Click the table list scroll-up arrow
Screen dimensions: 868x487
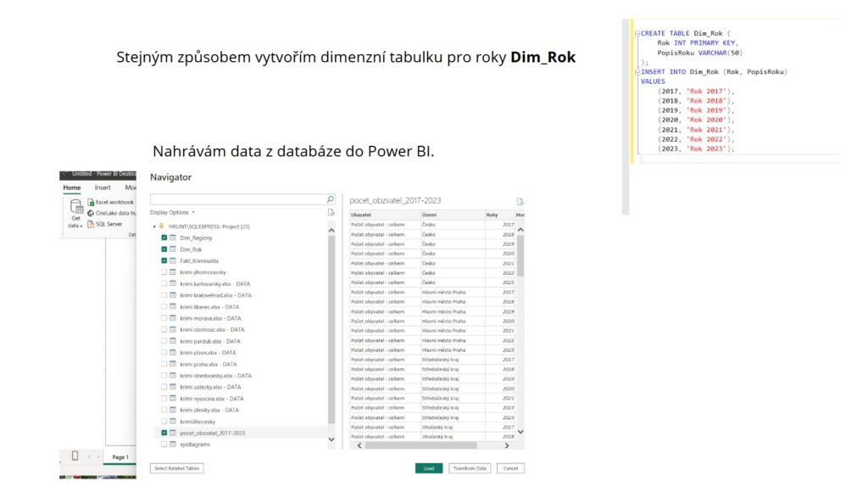pos(331,230)
